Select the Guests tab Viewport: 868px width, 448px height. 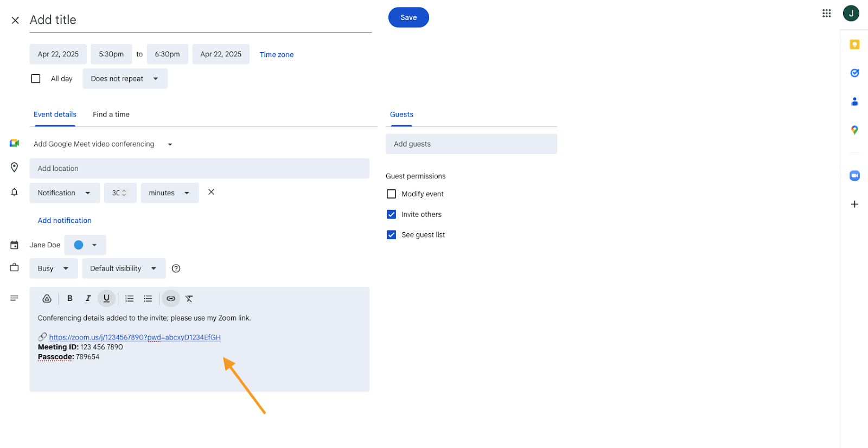(x=401, y=114)
